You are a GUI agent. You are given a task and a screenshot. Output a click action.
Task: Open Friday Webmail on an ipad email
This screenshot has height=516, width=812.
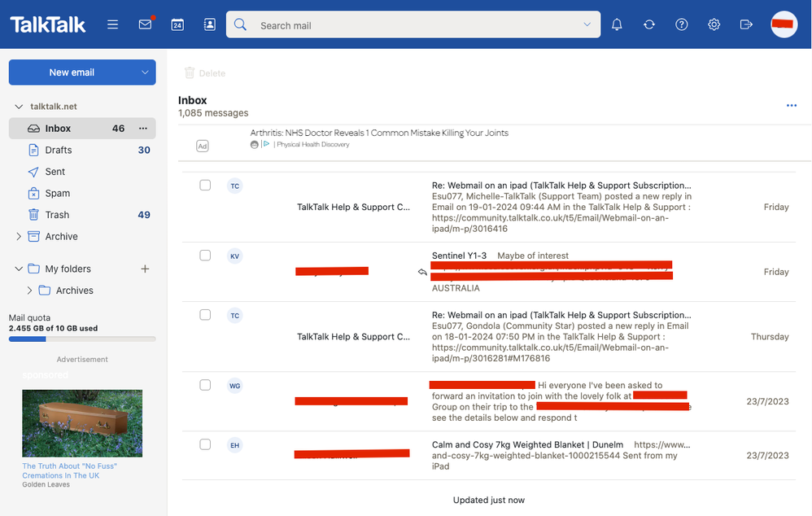(561, 186)
